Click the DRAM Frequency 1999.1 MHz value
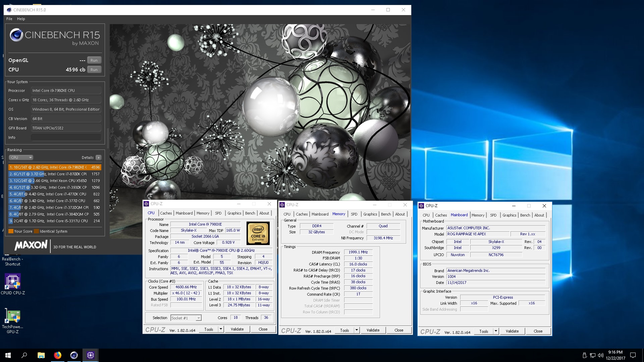The width and height of the screenshot is (644, 362). pos(358,252)
